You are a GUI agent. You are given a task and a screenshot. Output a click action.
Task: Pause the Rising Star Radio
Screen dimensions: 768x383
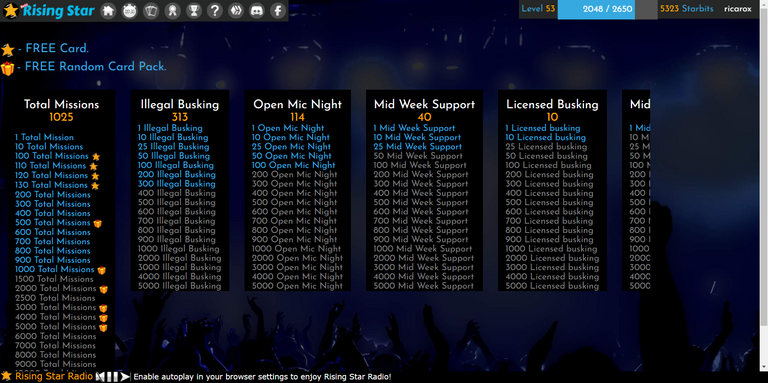(113, 377)
